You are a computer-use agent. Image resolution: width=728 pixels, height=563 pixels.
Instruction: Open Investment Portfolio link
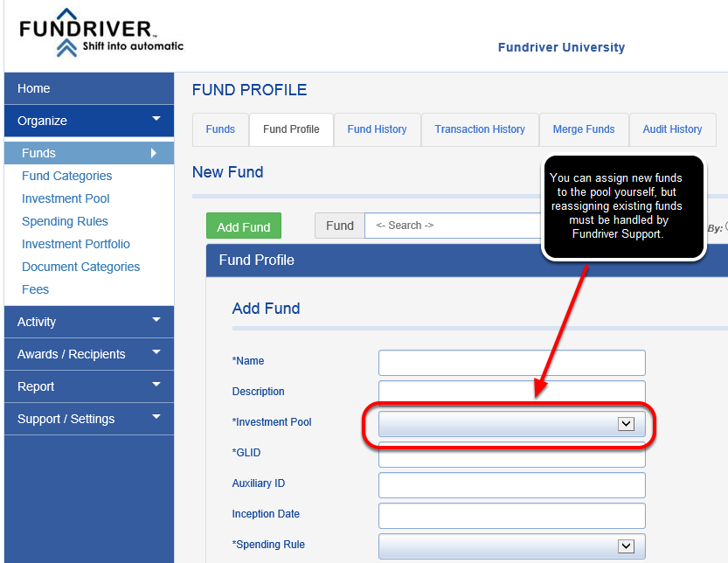pos(76,244)
